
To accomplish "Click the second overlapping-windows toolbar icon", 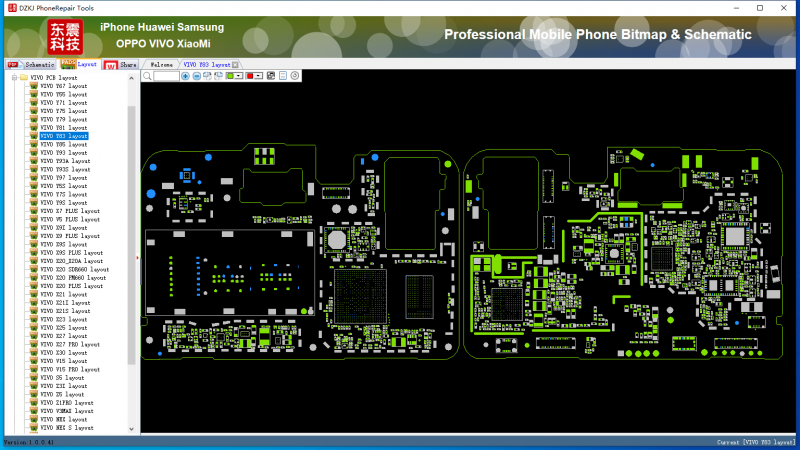I will 218,76.
